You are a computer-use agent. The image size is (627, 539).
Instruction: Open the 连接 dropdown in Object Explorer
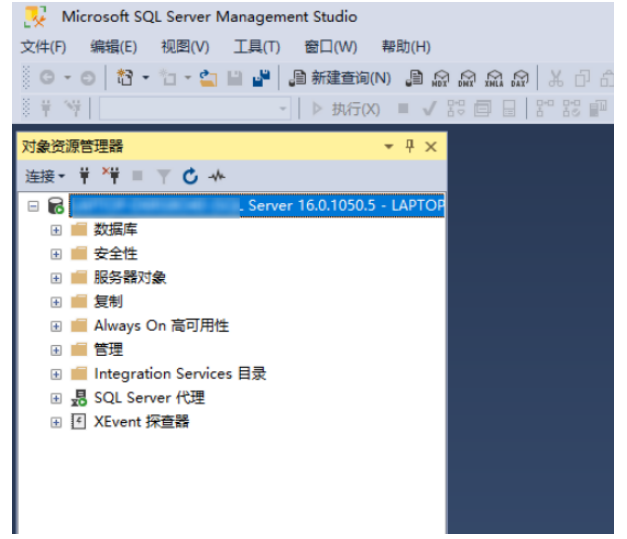point(45,176)
